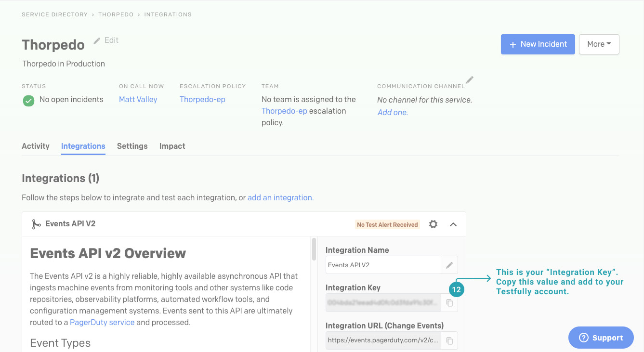Screen dimensions: 644x352
Task: Edit the Integration Name with pencil button
Action: click(x=449, y=265)
